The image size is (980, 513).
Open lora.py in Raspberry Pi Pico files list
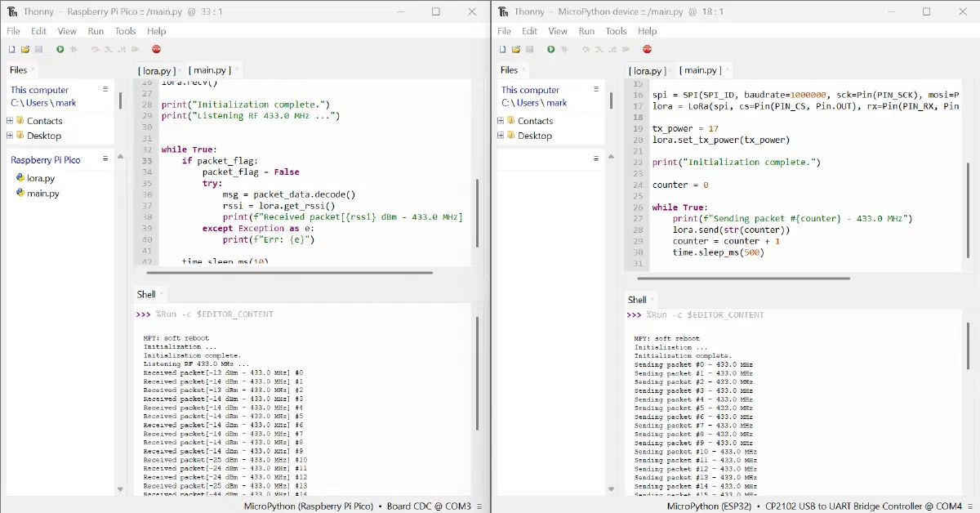point(41,178)
